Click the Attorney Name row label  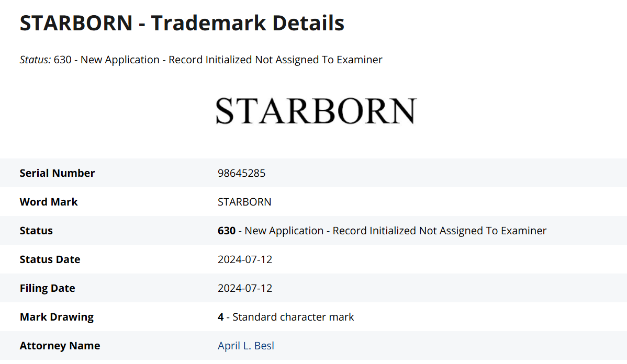click(x=60, y=346)
